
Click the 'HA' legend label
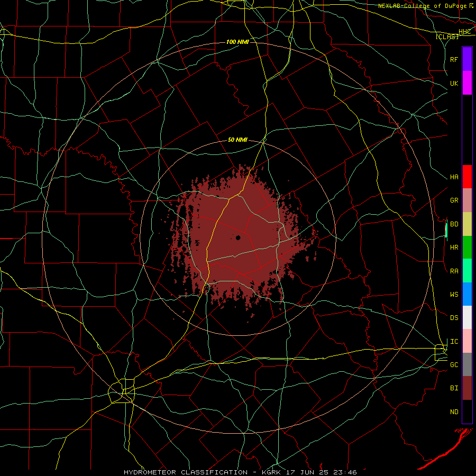pos(454,177)
